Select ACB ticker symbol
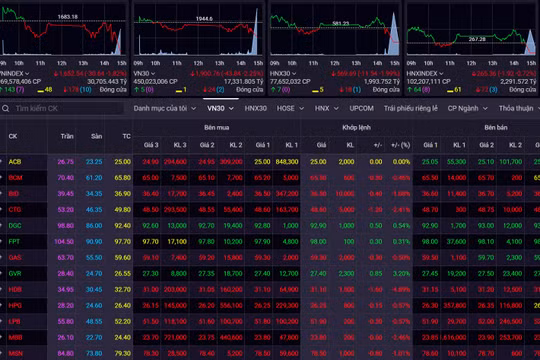The image size is (540, 360). click(x=15, y=162)
